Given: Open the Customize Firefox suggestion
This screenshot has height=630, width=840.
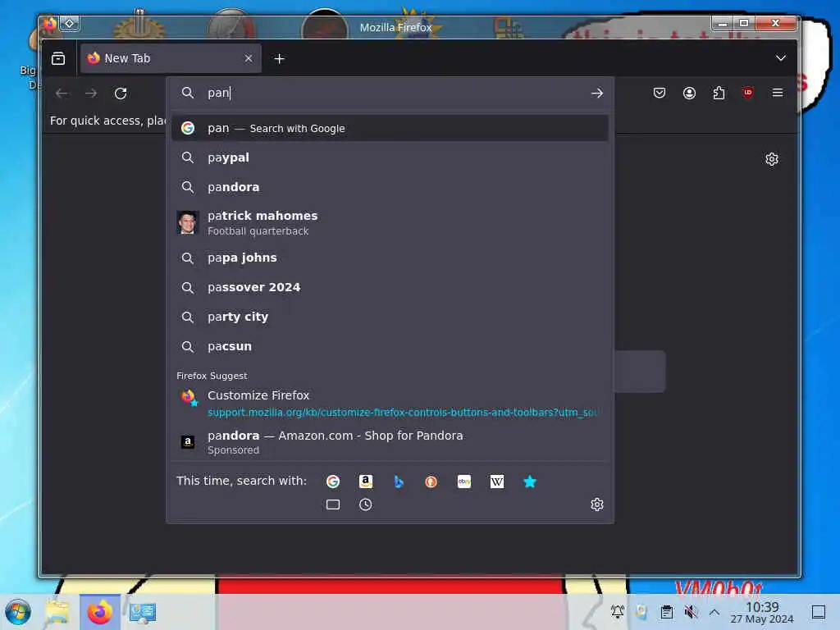Looking at the screenshot, I should (x=390, y=403).
